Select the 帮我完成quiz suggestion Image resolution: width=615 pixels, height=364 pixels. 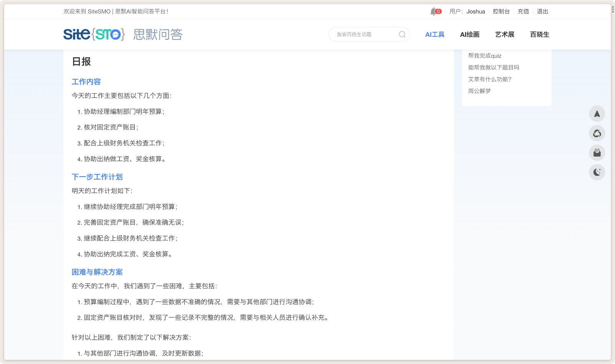point(485,56)
